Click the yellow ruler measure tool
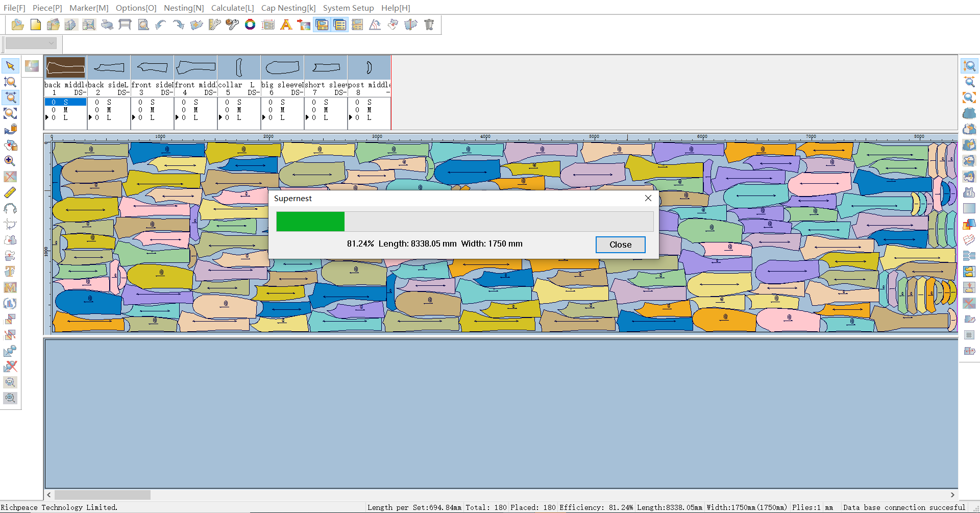The height and width of the screenshot is (513, 980). [10, 192]
